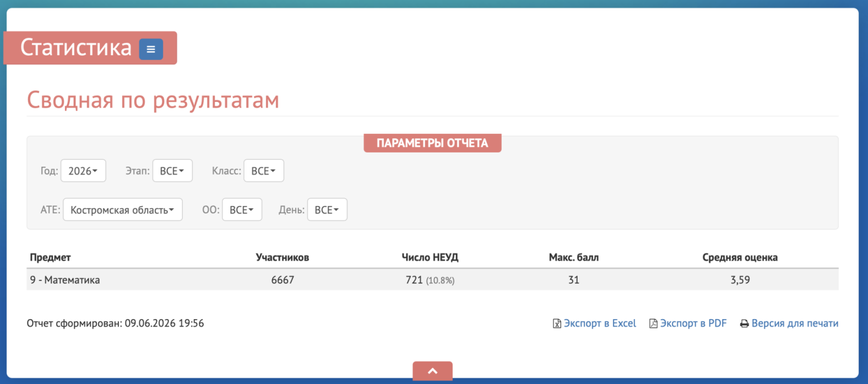
Task: Open the Версия для печати link
Action: [x=795, y=324]
